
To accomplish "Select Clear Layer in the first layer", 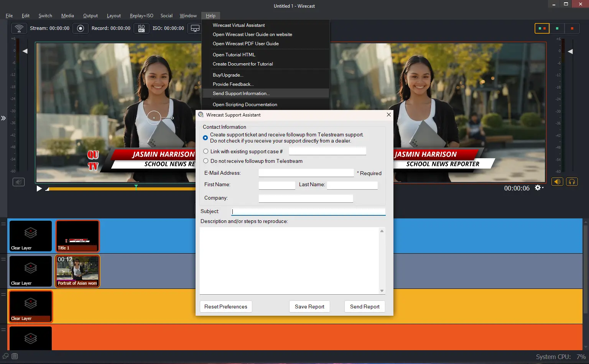I will tap(31, 236).
